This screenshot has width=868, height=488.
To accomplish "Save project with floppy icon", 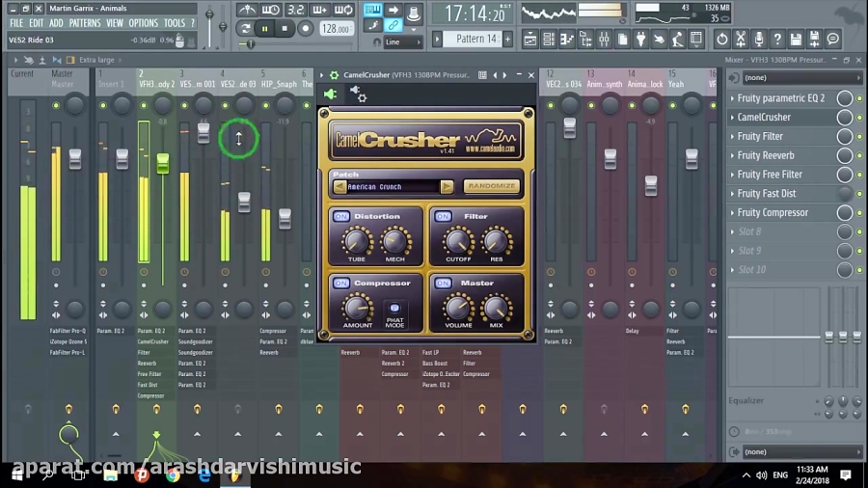I will 796,40.
